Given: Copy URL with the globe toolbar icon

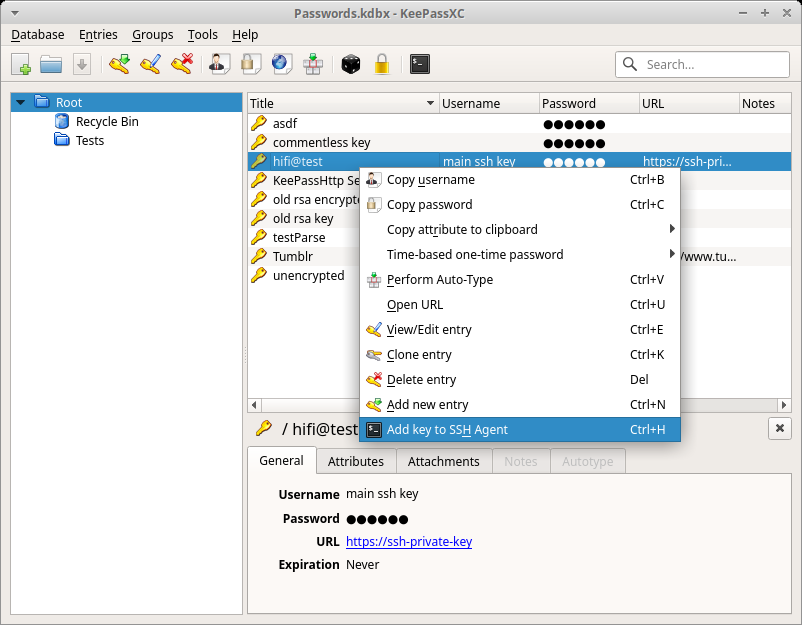Looking at the screenshot, I should pos(281,64).
